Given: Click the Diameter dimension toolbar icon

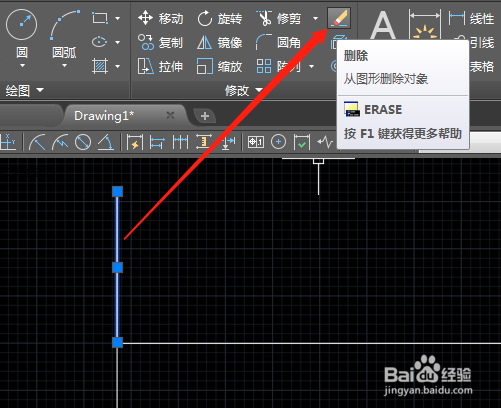Looking at the screenshot, I should (x=83, y=142).
